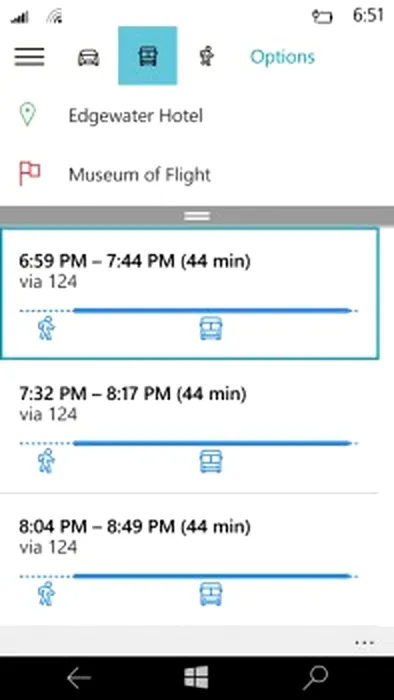Select the transit bus mode tab

click(x=148, y=56)
